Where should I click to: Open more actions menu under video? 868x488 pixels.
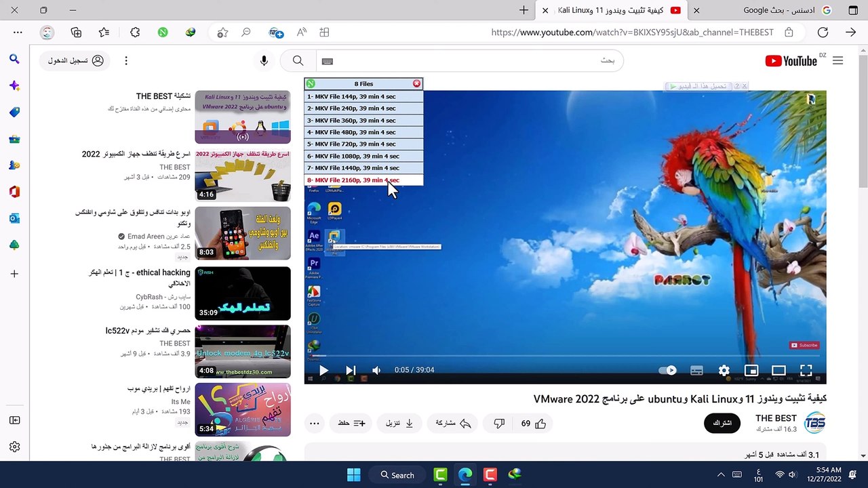(314, 424)
